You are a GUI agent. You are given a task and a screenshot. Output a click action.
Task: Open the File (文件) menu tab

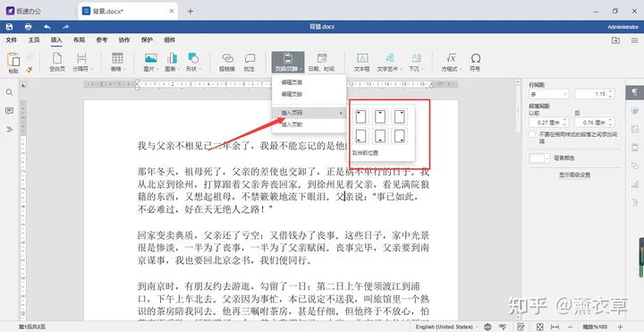tap(12, 40)
